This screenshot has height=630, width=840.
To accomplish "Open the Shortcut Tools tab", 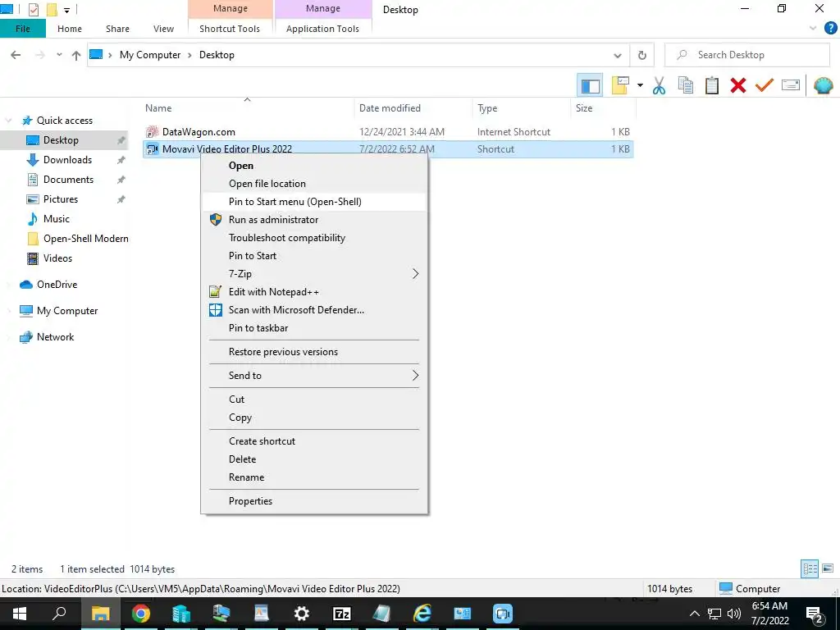I will pyautogui.click(x=230, y=29).
